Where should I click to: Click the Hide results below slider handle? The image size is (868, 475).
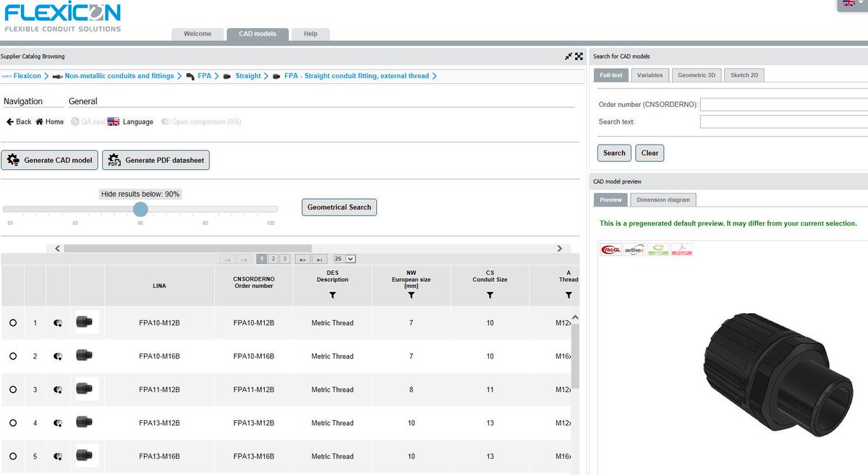click(140, 209)
